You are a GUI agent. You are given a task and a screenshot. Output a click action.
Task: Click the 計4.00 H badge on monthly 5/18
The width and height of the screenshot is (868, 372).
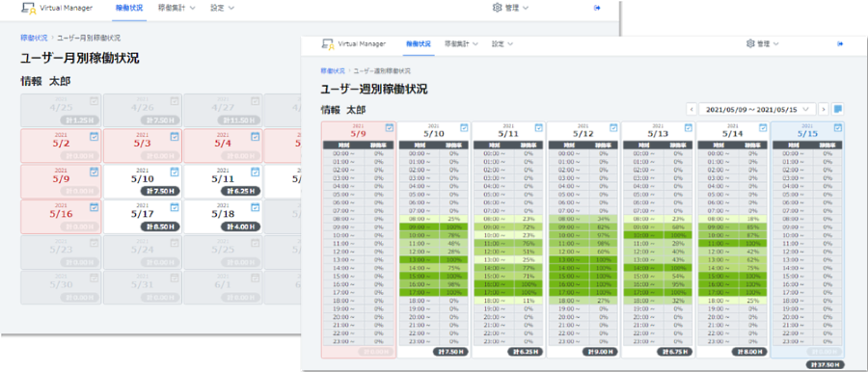(x=241, y=226)
